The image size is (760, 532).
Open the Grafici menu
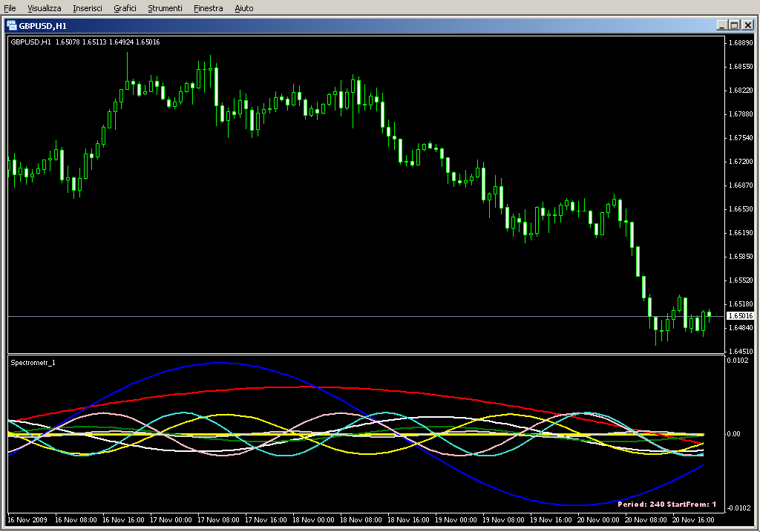click(125, 8)
